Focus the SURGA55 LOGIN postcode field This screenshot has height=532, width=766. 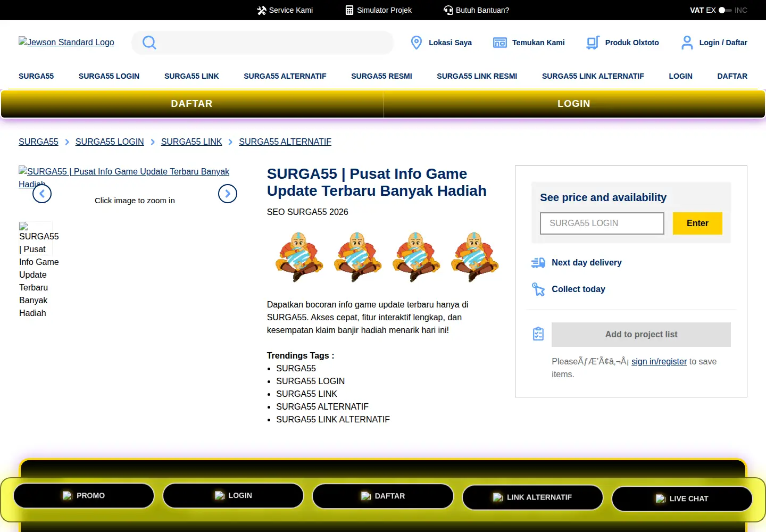[602, 223]
